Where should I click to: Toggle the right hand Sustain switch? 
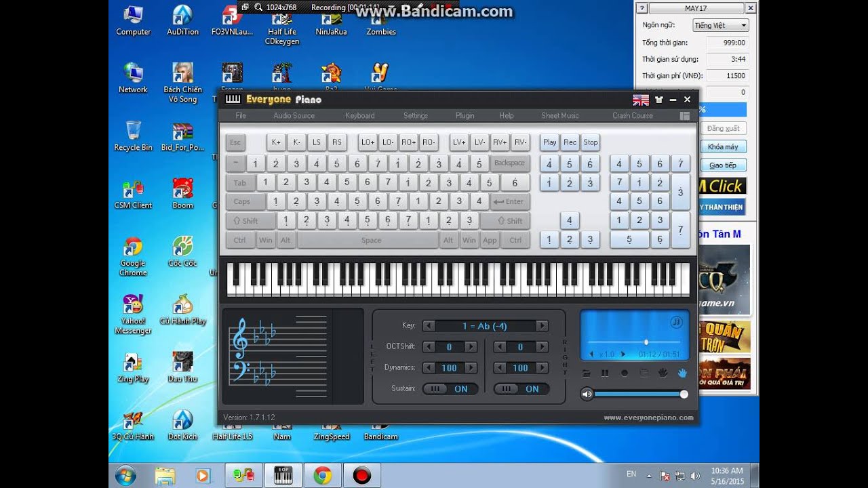point(521,389)
